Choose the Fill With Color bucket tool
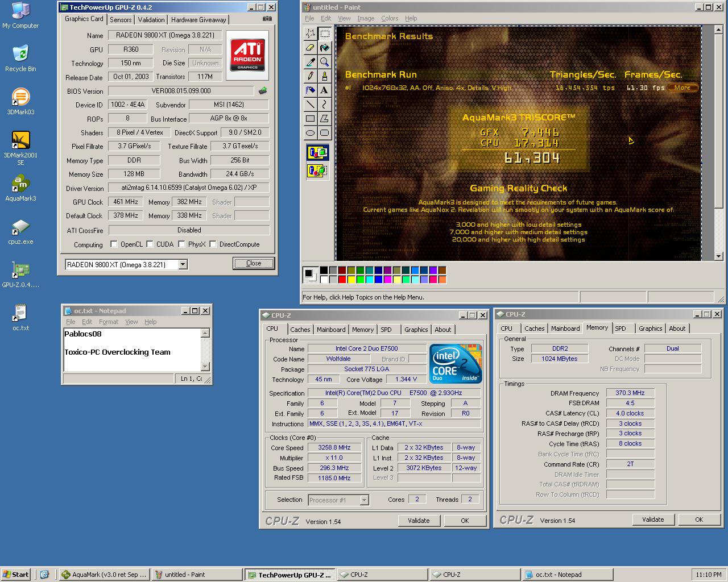 tap(324, 48)
